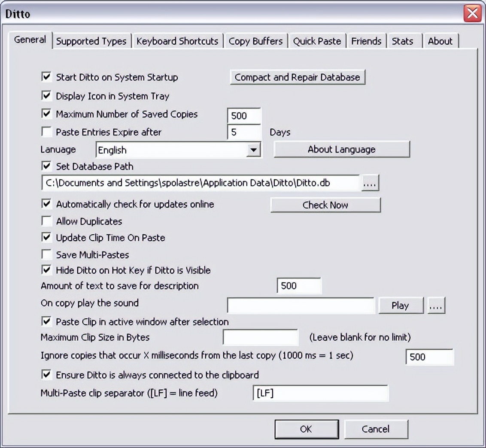The width and height of the screenshot is (486, 448).
Task: Browse for the database path file
Action: point(370,183)
